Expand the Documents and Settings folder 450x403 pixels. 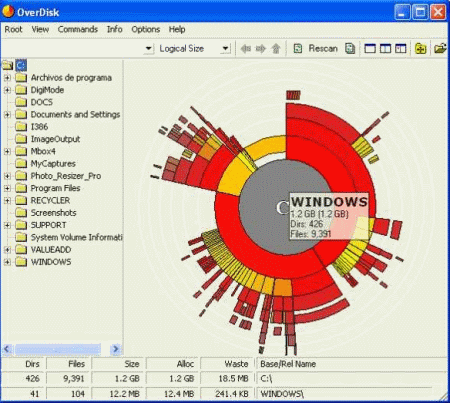(x=7, y=115)
